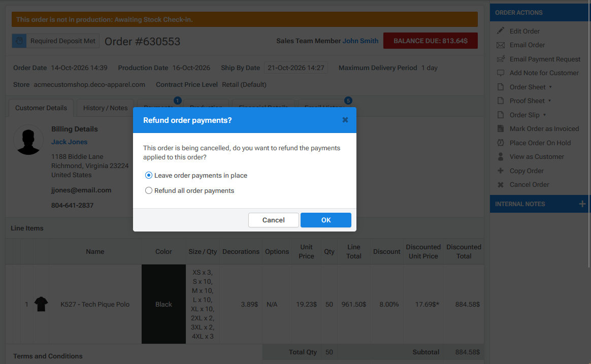
Task: Open the Email History tab with badge 5
Action: click(324, 103)
